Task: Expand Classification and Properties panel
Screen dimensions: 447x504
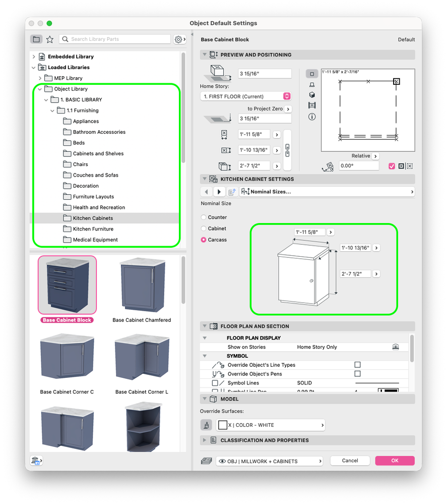Action: (x=205, y=440)
